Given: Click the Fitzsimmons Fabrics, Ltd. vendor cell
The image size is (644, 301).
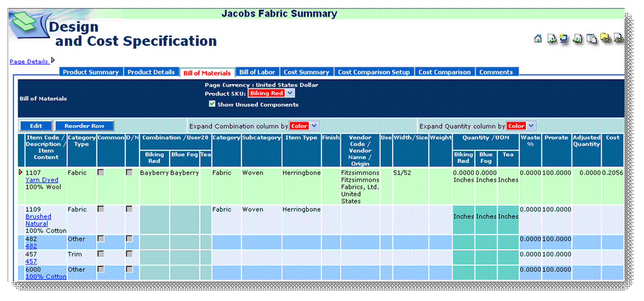Looking at the screenshot, I should coord(360,187).
